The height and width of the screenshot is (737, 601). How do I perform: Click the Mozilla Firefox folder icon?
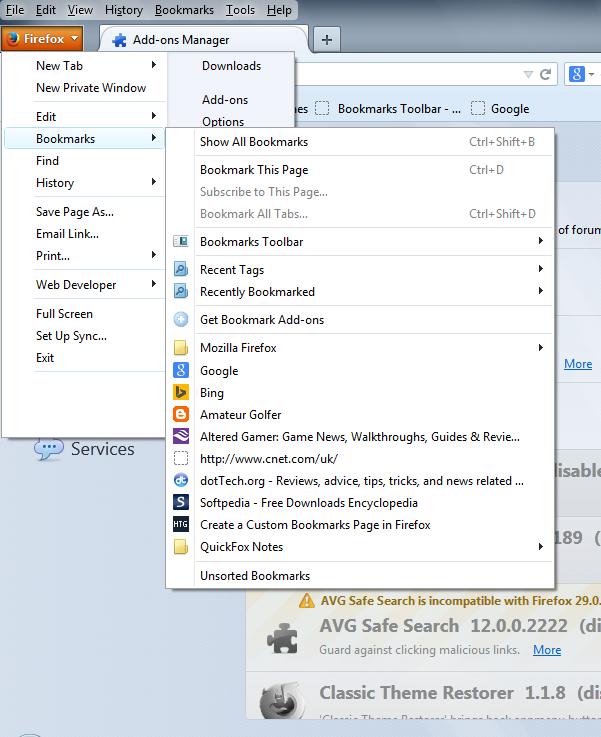click(x=181, y=348)
